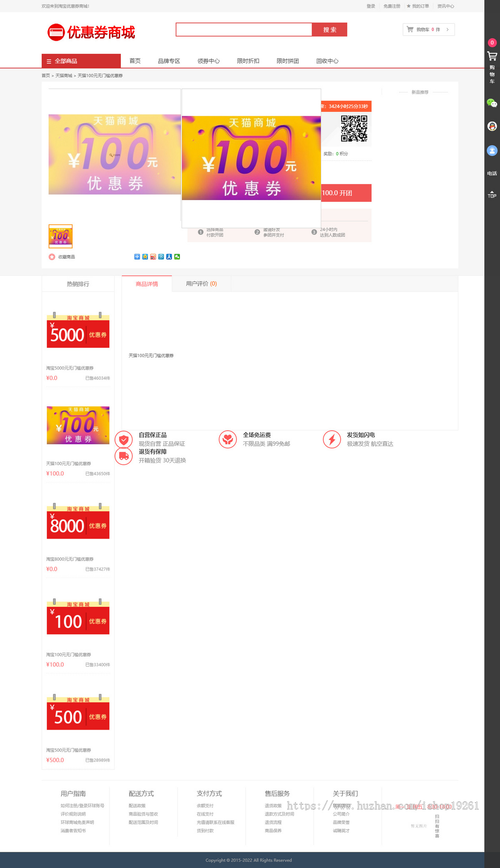
Task: Open WeChat contact in right sidebar
Action: pos(492,103)
